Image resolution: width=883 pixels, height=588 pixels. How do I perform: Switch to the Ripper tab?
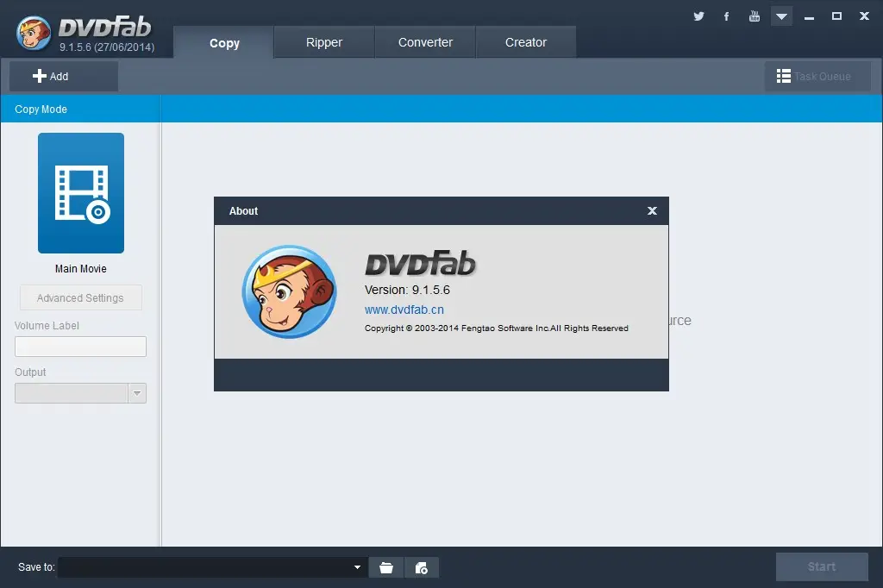tap(324, 42)
